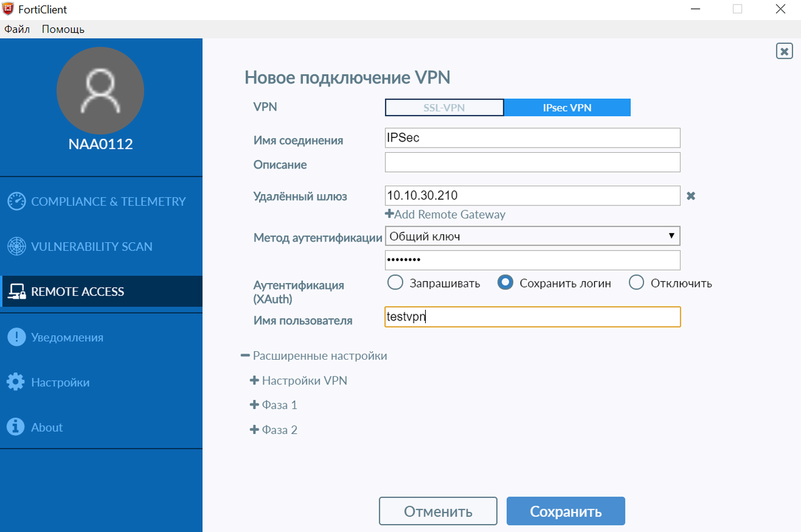Image resolution: width=801 pixels, height=532 pixels.
Task: Open Настройки with the gear icon
Action: [x=15, y=382]
